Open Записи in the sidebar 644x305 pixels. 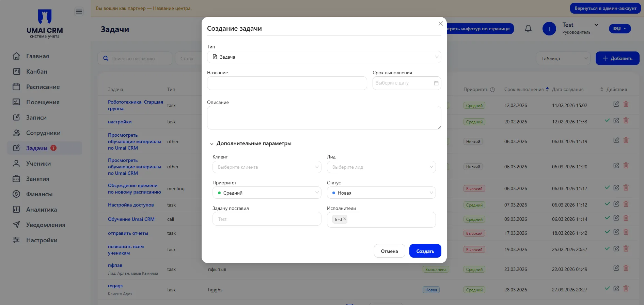[x=44, y=118]
